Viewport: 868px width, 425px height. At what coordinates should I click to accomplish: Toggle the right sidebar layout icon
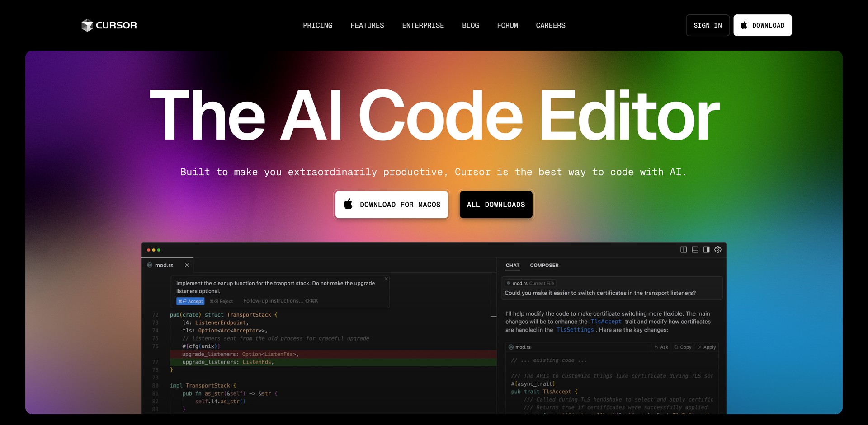[x=706, y=250]
